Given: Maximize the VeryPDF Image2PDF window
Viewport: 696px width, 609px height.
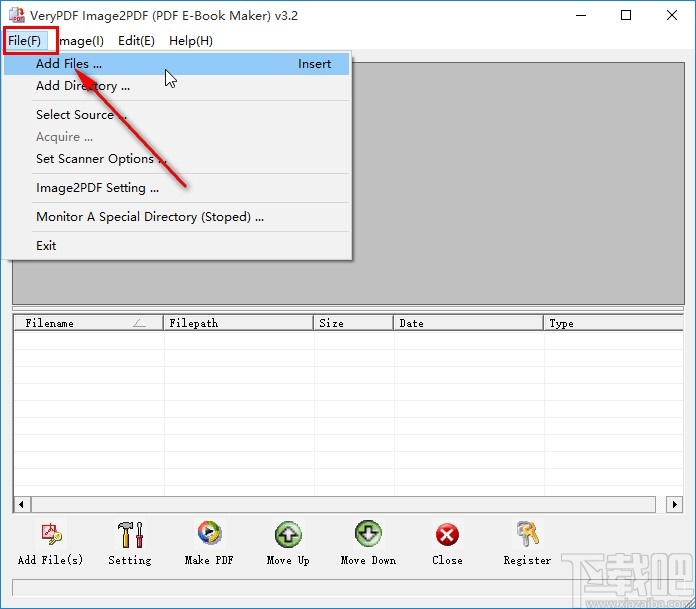Looking at the screenshot, I should point(626,15).
